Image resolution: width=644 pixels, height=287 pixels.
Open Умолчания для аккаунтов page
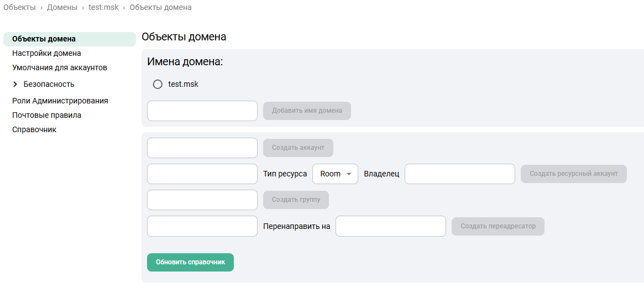tap(60, 68)
